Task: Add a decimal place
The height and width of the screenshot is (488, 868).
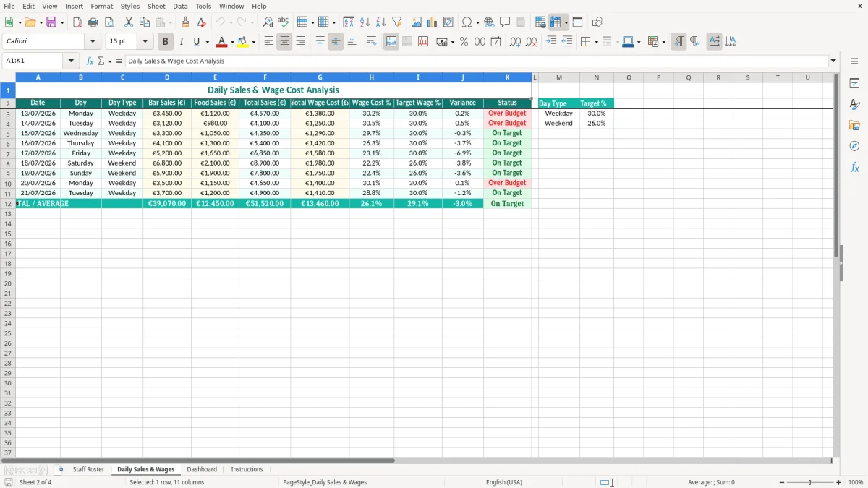Action: click(x=515, y=42)
